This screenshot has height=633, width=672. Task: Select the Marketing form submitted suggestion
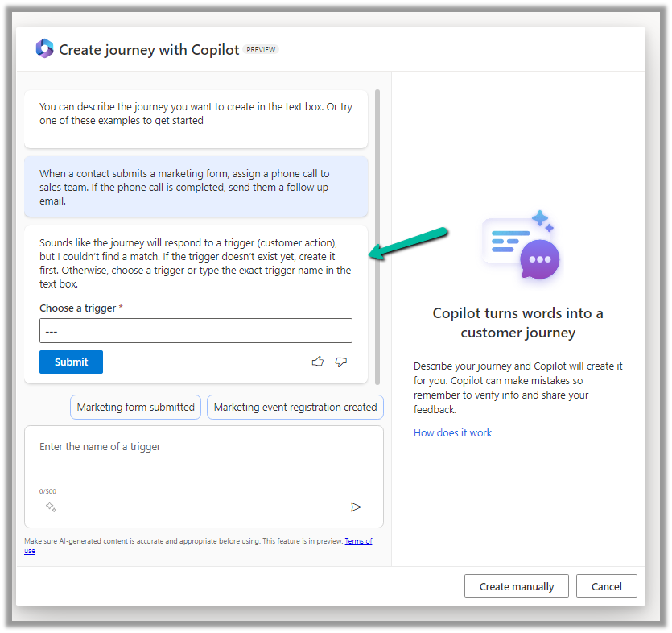(x=136, y=407)
